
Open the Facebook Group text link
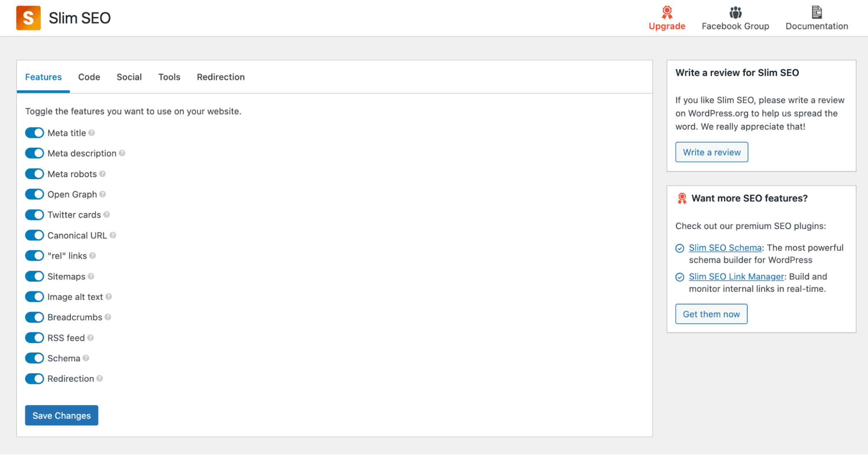click(735, 26)
